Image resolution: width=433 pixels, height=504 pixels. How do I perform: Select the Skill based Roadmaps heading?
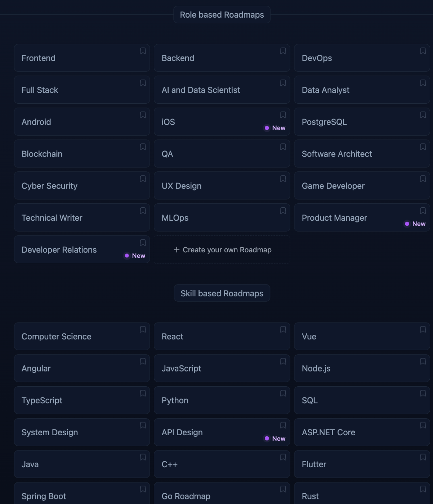(x=222, y=293)
